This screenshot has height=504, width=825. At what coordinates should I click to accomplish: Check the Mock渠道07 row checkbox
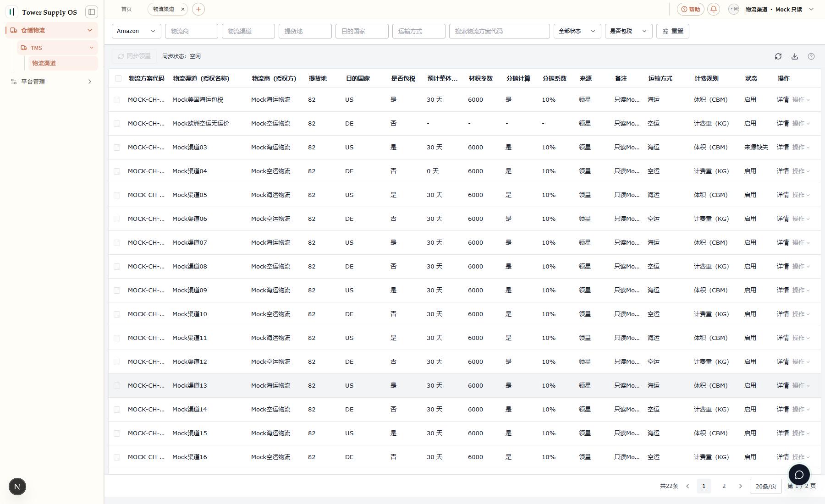click(x=117, y=243)
